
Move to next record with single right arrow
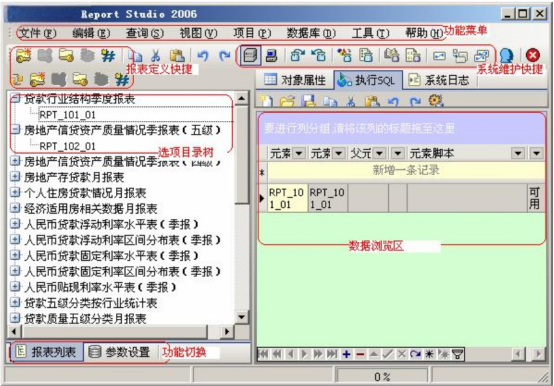(304, 354)
